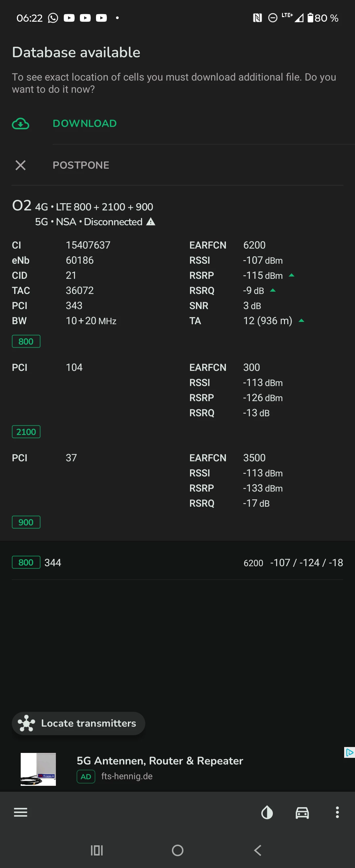Open the 5G Antennen ad thumbnail
The image size is (355, 868).
(x=38, y=769)
